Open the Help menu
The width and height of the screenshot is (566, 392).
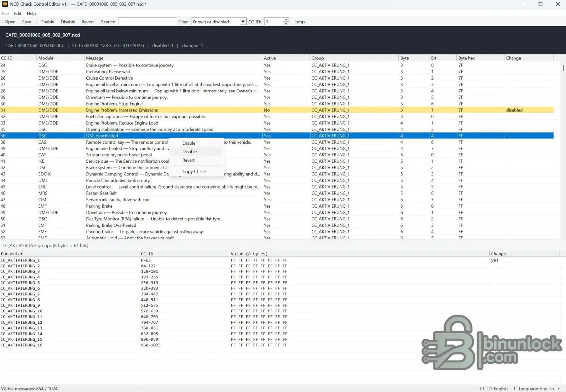[31, 13]
